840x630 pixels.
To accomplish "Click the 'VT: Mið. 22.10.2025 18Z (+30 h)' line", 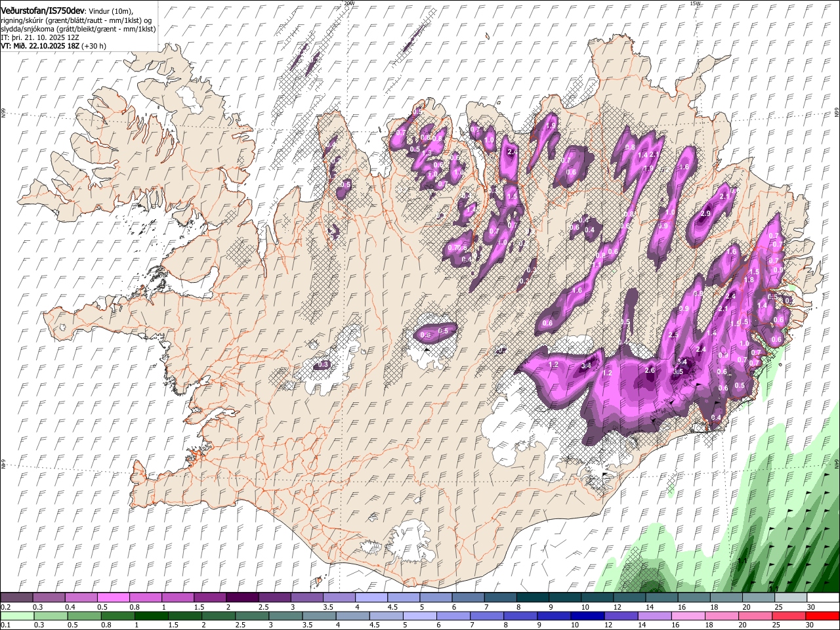I will (53, 46).
